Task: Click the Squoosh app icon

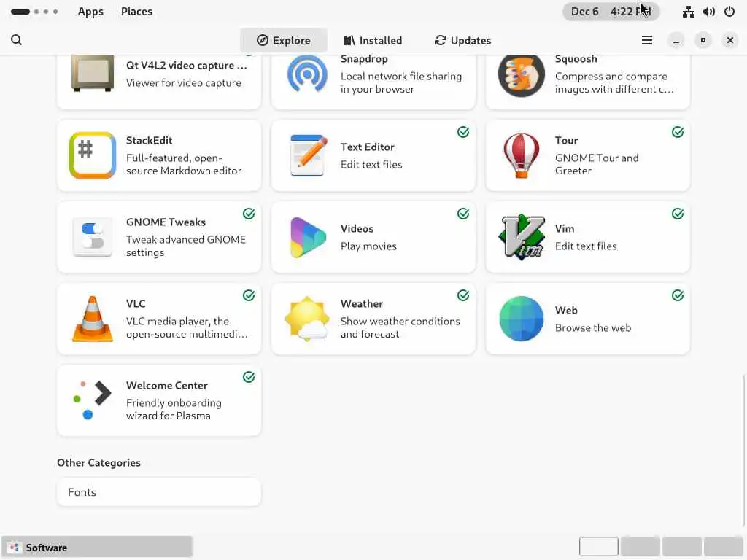Action: (521, 75)
